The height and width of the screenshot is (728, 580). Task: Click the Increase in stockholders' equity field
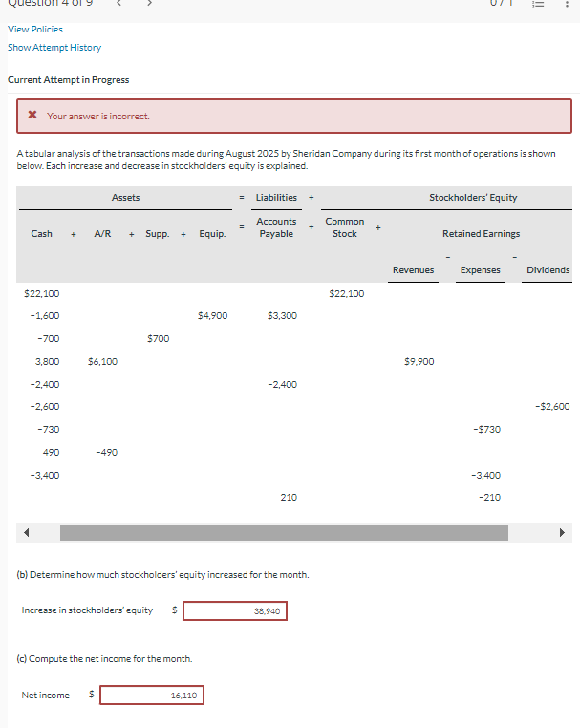[x=235, y=611]
